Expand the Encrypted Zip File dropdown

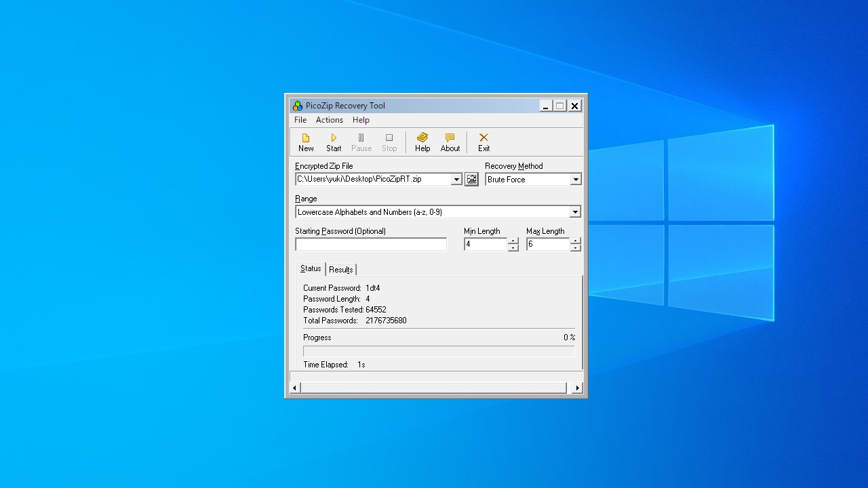click(456, 179)
